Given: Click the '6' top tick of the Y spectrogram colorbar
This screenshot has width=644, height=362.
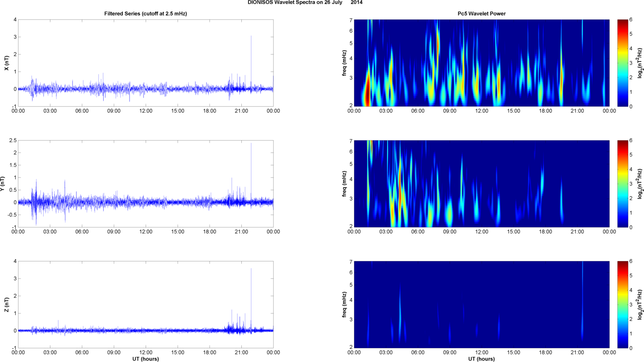Looking at the screenshot, I should [x=631, y=141].
